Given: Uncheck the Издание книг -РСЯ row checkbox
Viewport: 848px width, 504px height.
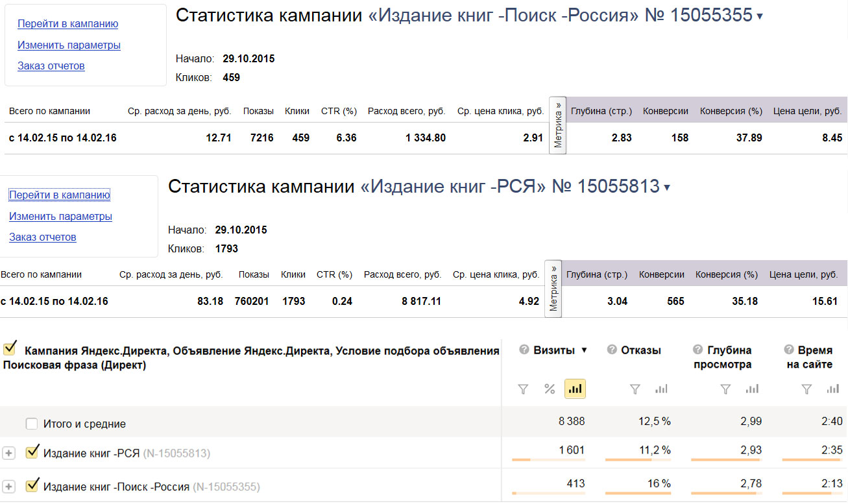Looking at the screenshot, I should pos(32,452).
